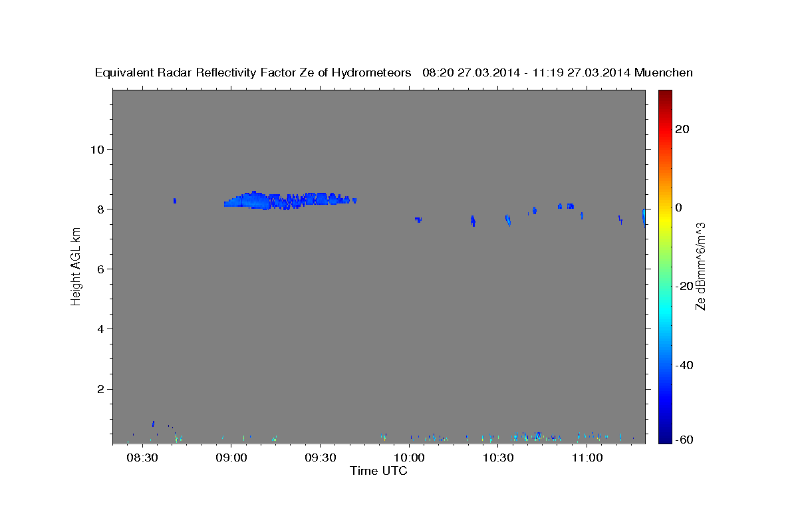Click the colorbar '0' value label
Viewport: 798px width, 532px height.
pos(678,207)
